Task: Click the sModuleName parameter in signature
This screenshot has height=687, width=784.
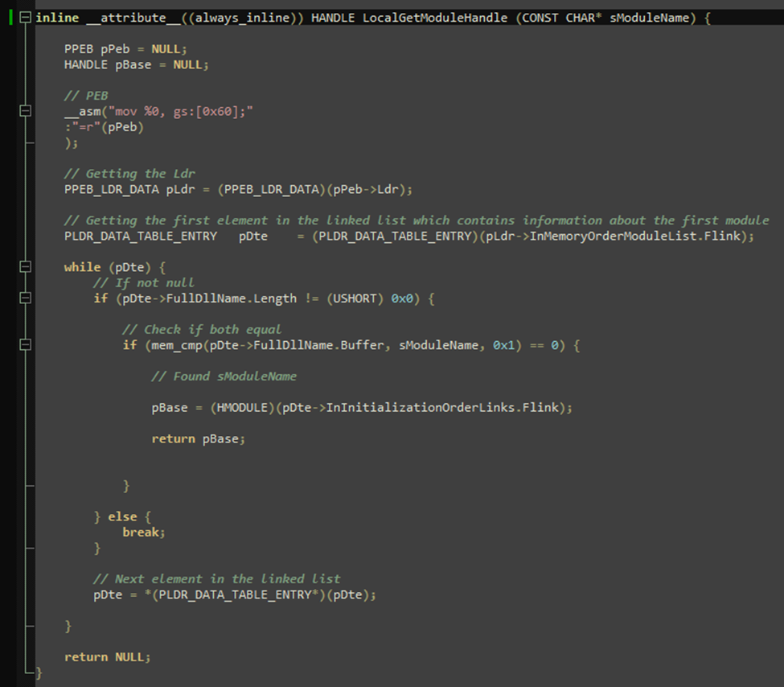Action: pyautogui.click(x=649, y=18)
